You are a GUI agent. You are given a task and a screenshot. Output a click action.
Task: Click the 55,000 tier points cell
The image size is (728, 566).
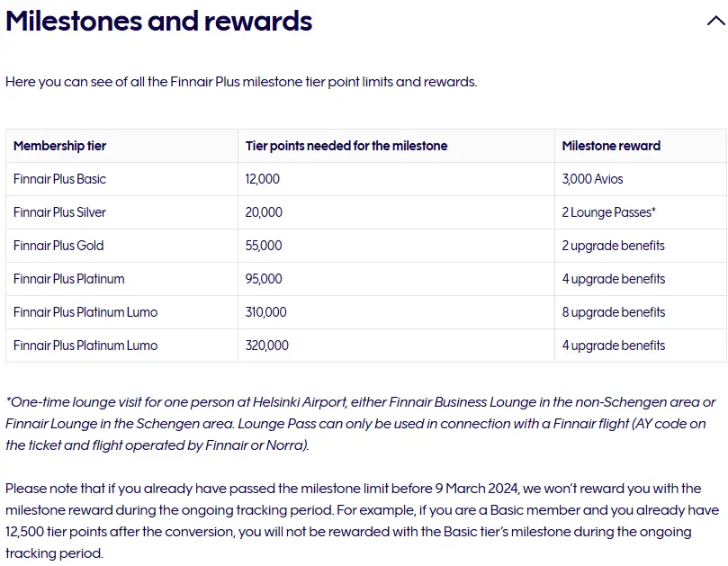point(263,246)
